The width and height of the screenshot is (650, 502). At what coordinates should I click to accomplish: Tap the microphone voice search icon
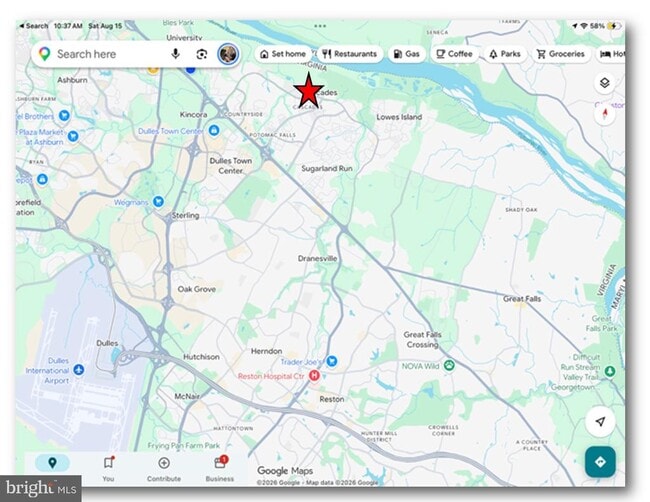click(x=175, y=54)
